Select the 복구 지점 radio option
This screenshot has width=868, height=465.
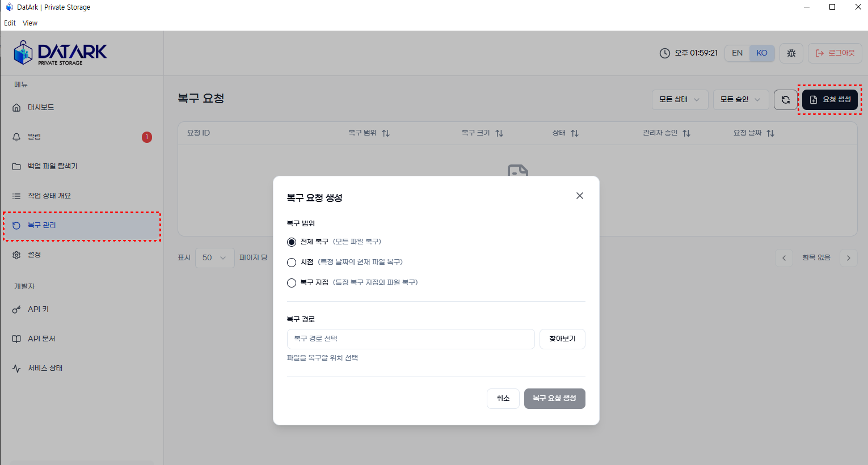292,283
